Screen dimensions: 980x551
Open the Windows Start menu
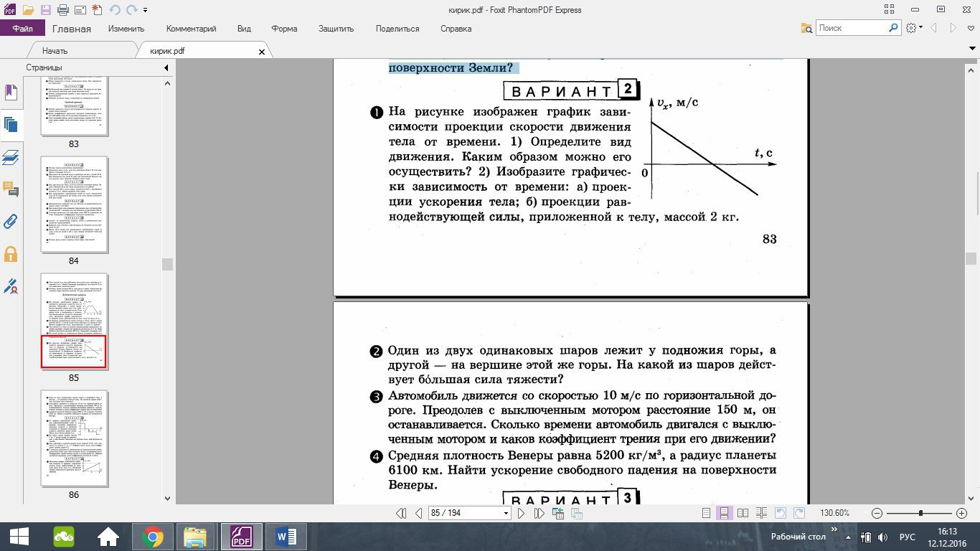point(19,536)
